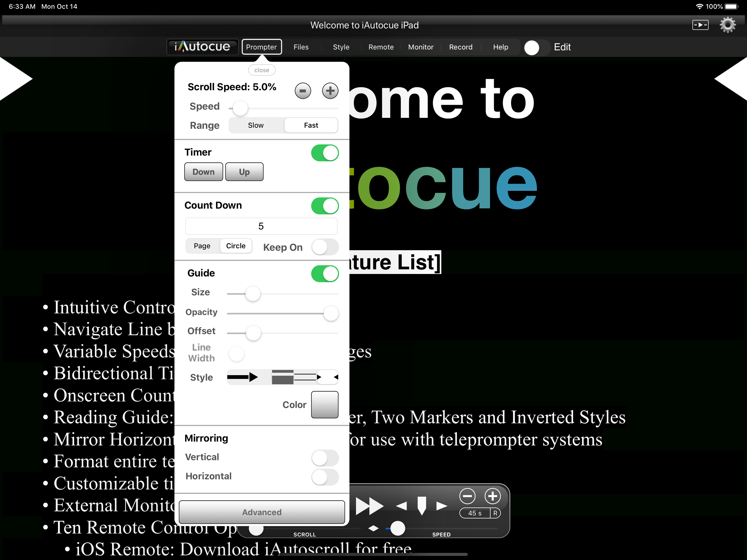Tap the 6:33 AM clock in status bar
This screenshot has height=560, width=747.
click(x=22, y=6)
